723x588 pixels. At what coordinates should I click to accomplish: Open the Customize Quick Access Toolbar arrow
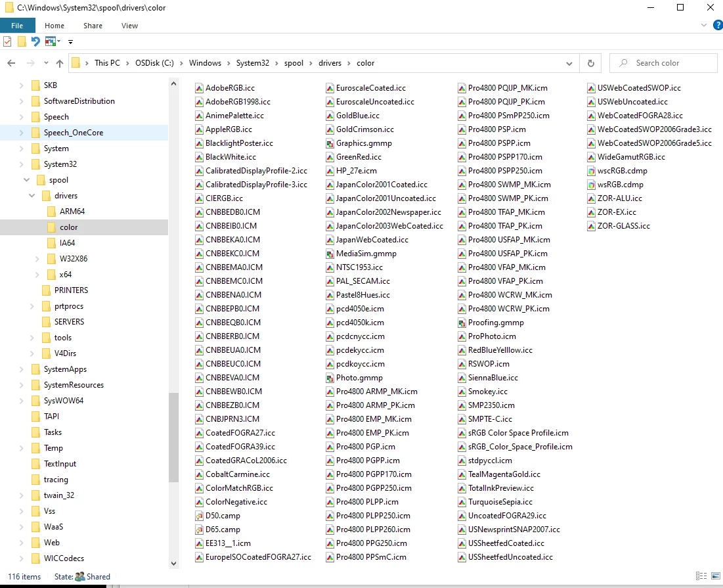pos(70,42)
